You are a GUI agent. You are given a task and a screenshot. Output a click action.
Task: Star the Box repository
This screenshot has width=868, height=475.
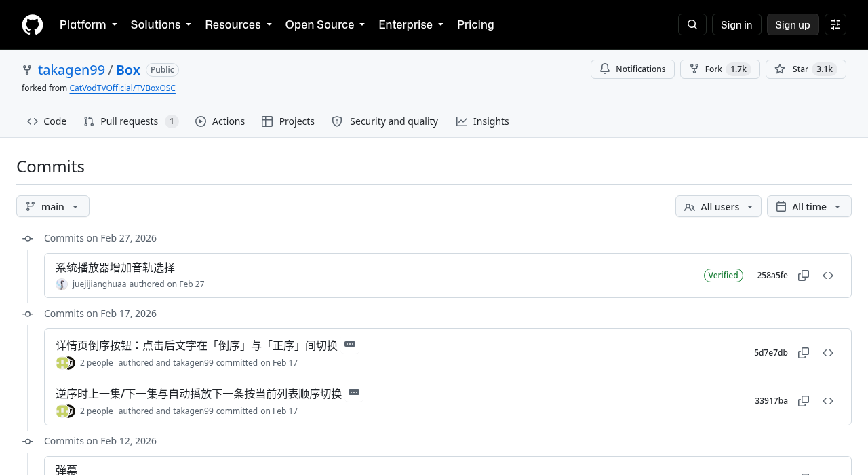(806, 69)
